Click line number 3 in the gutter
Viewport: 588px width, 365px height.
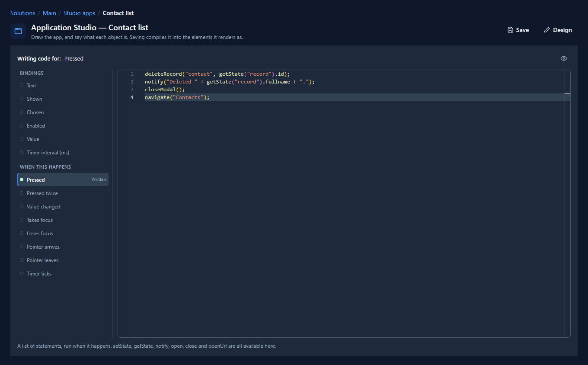pos(132,90)
